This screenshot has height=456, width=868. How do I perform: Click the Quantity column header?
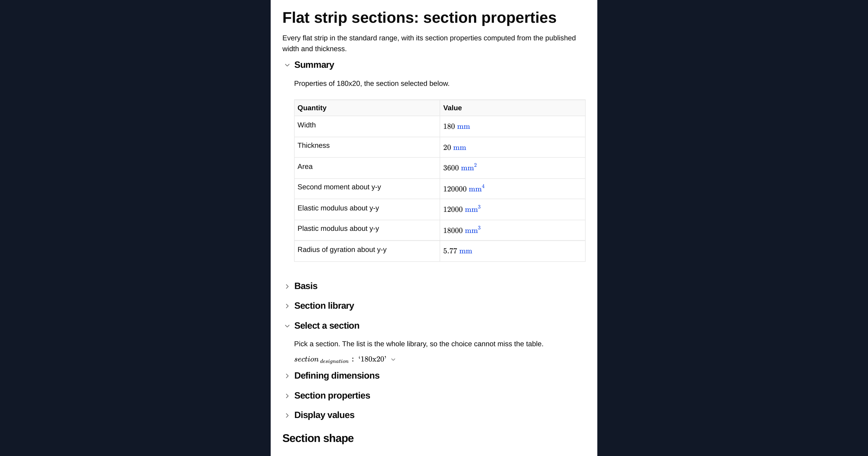(312, 108)
